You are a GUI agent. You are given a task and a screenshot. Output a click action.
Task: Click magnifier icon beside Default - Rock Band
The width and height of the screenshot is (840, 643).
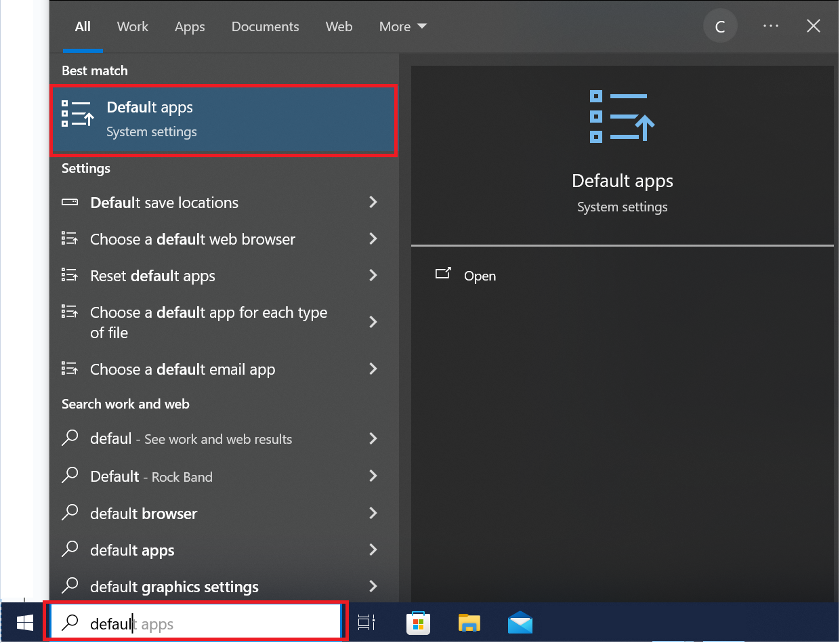tap(70, 475)
